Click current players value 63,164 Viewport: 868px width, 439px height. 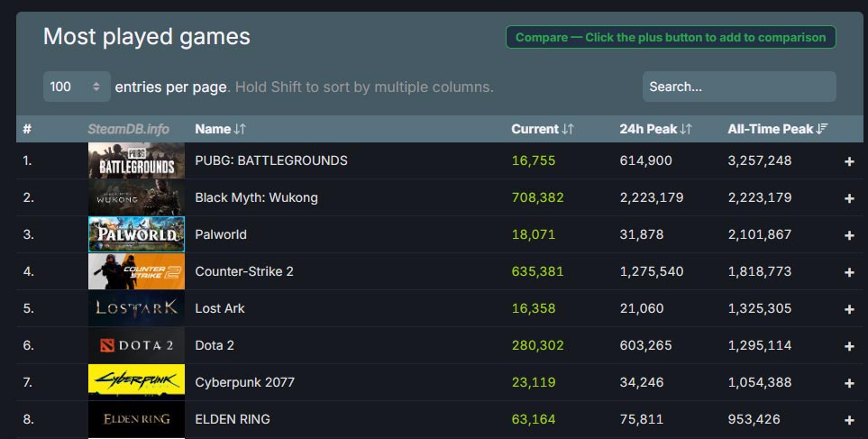(534, 419)
